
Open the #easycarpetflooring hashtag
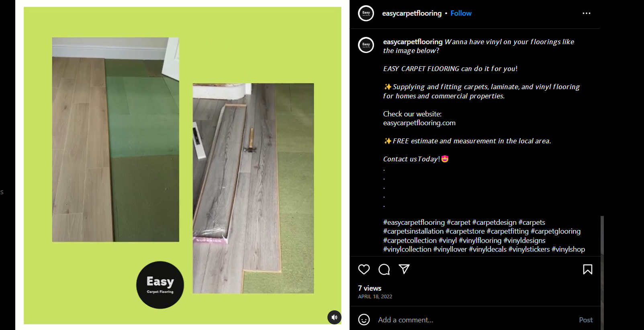414,222
